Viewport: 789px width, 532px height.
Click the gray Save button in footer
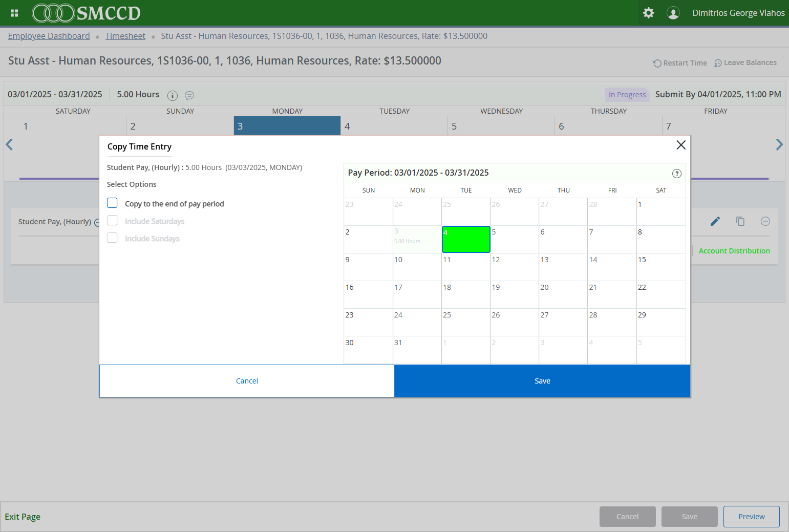coord(689,517)
